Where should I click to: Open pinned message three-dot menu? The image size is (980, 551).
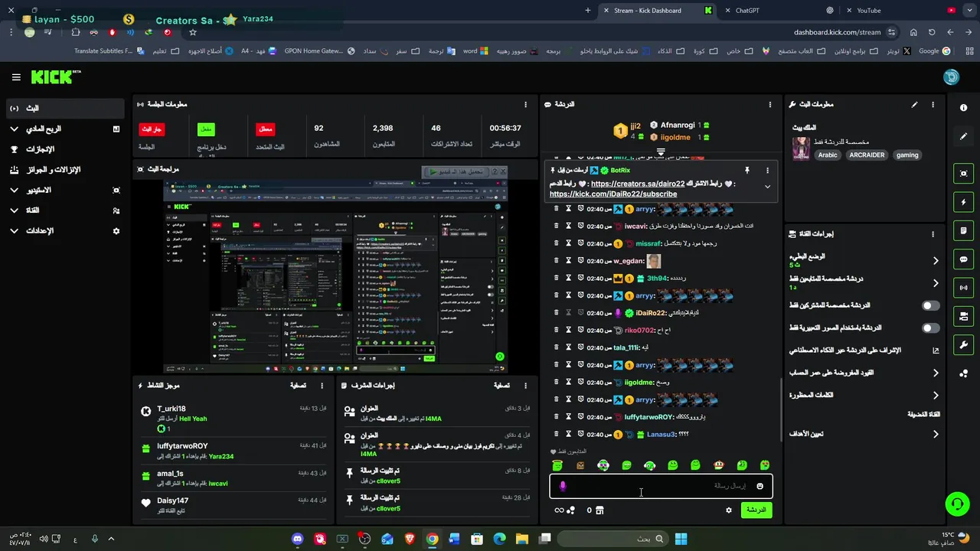click(767, 170)
